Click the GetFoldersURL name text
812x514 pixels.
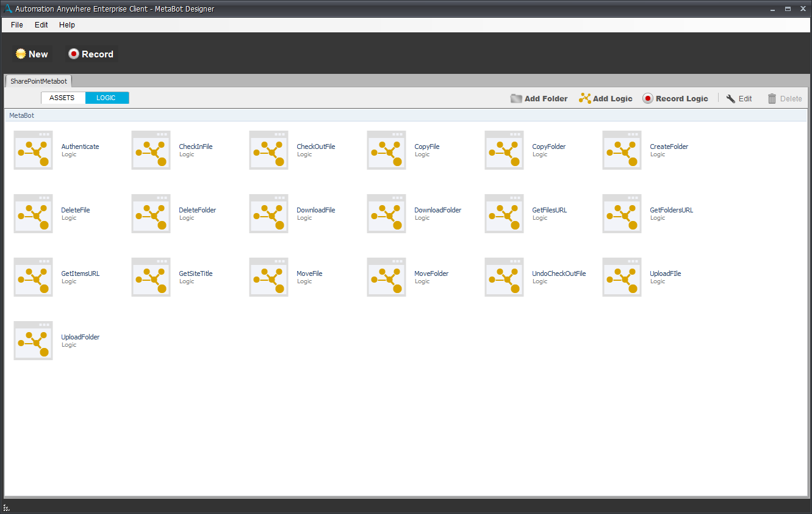click(672, 210)
